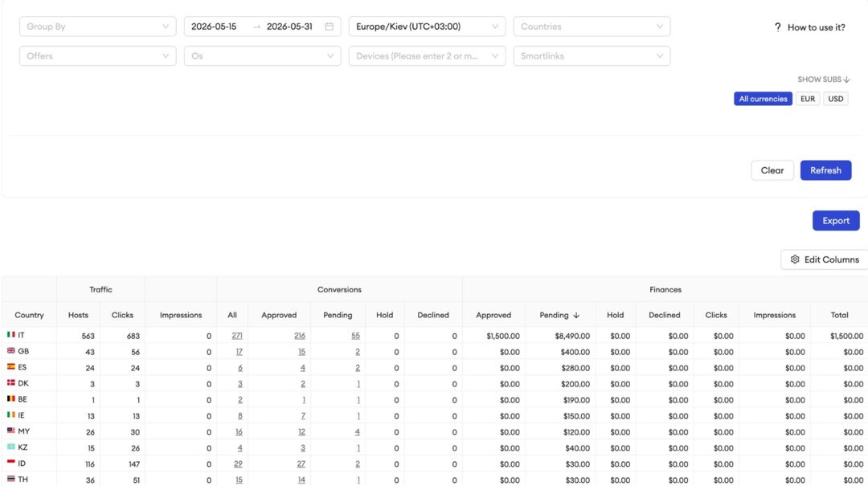The image size is (868, 486).
Task: Click the Export button
Action: coord(836,221)
